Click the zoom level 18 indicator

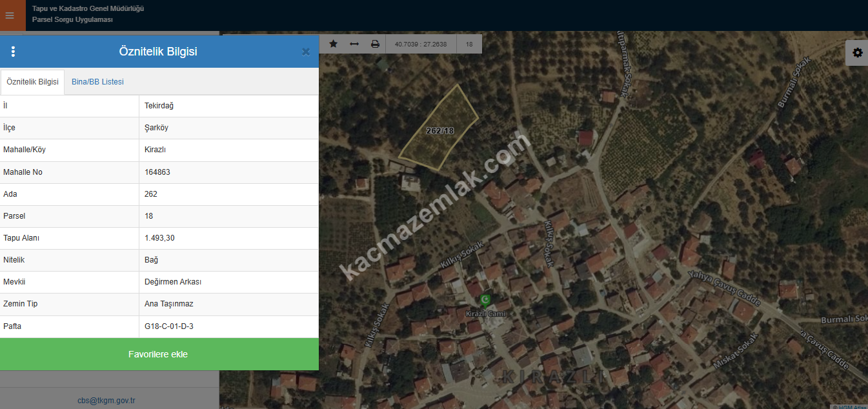469,45
